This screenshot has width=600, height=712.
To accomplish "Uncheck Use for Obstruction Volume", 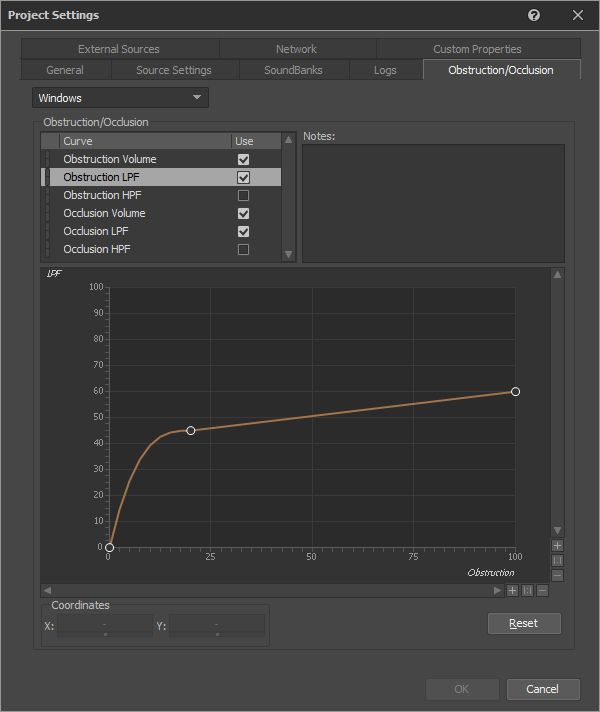I will click(x=243, y=159).
